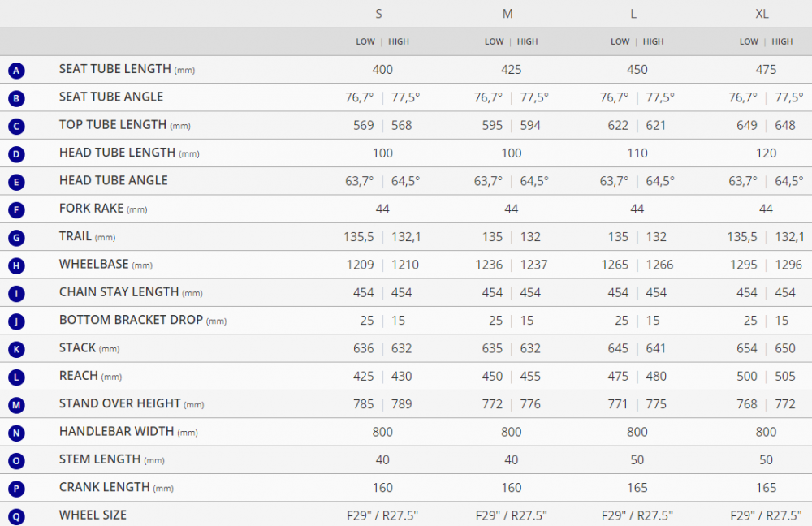This screenshot has height=526, width=812.
Task: Click the letter G trail badge
Action: tap(16, 238)
